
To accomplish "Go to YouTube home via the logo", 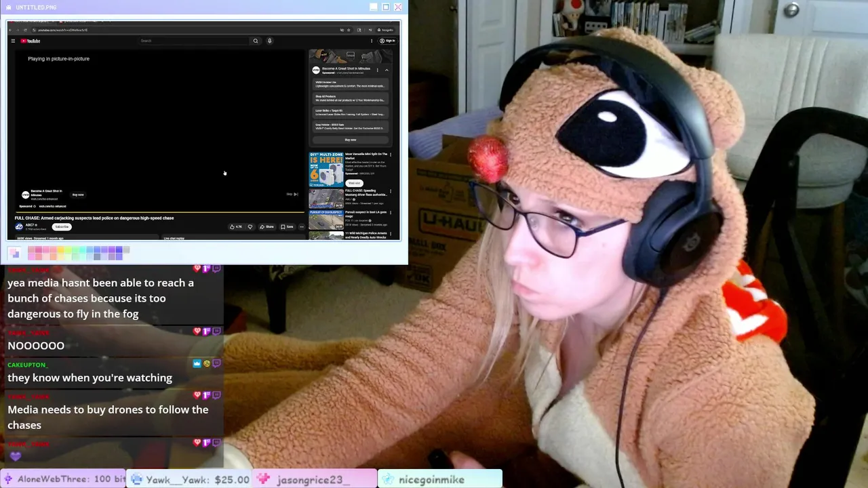I will click(x=31, y=41).
